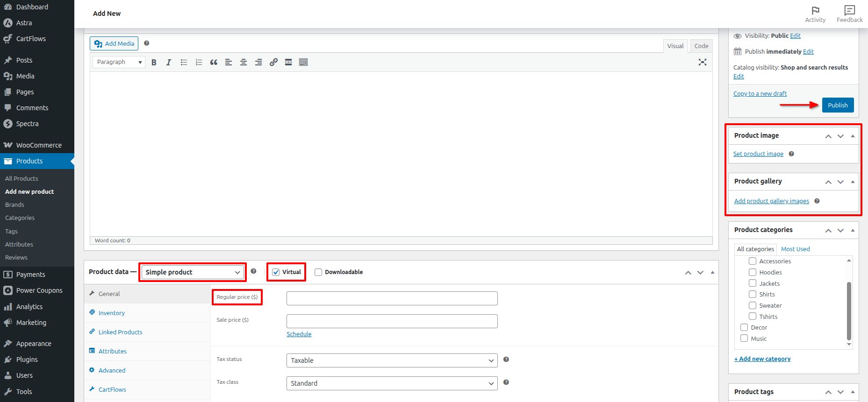The image size is (868, 402).
Task: Click the Sale price input field
Action: (392, 321)
